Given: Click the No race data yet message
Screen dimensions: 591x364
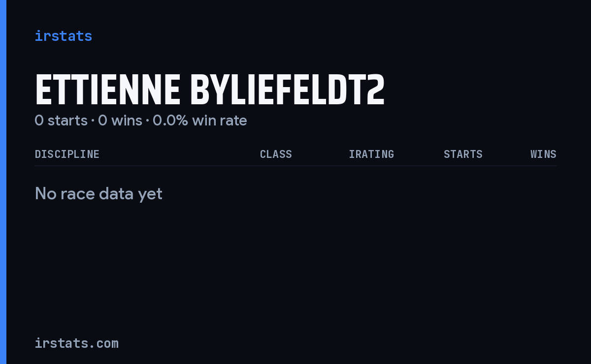Looking at the screenshot, I should tap(98, 194).
